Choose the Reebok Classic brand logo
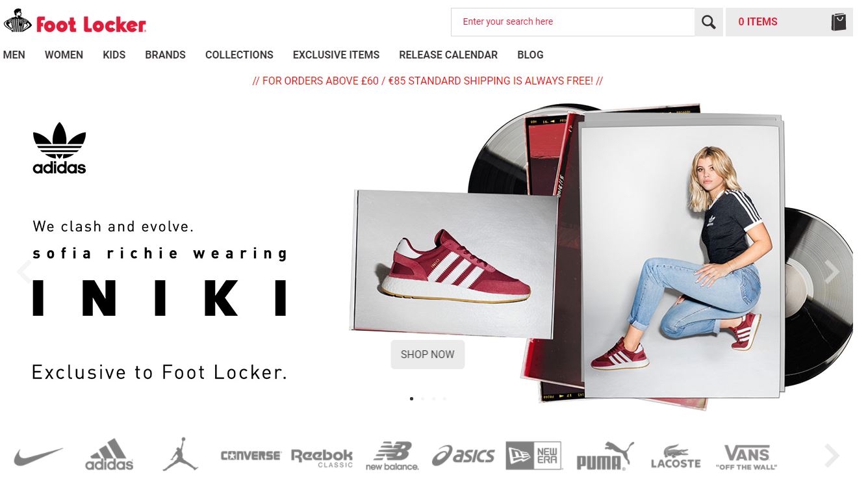The height and width of the screenshot is (479, 868). tap(322, 457)
